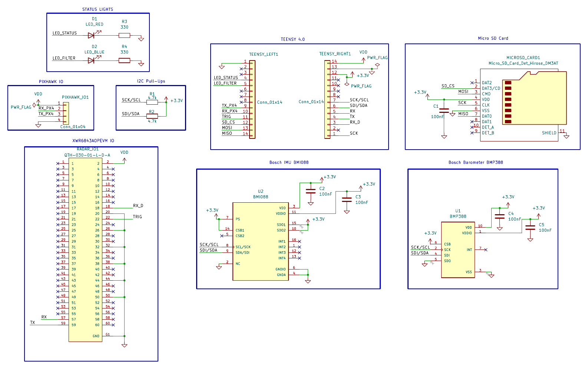Click the R4 330 resistor symbol

point(124,61)
